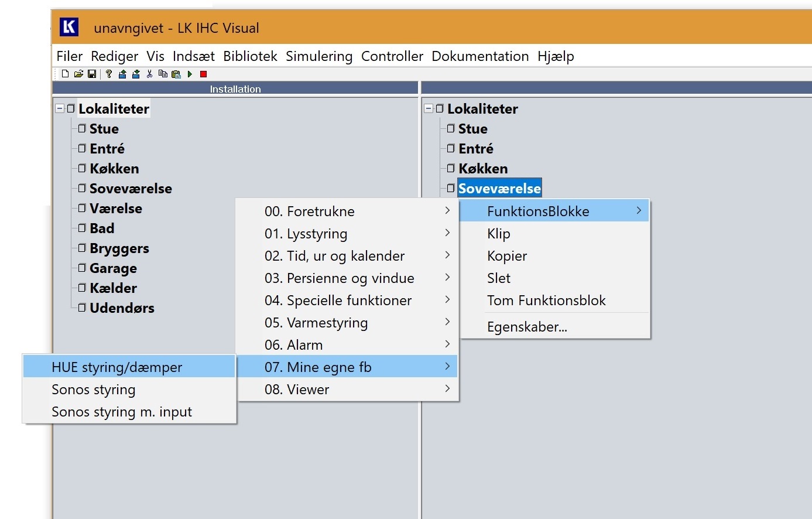Viewport: 812px width, 519px height.
Task: Open Egenskaber... from context menu
Action: pos(555,327)
